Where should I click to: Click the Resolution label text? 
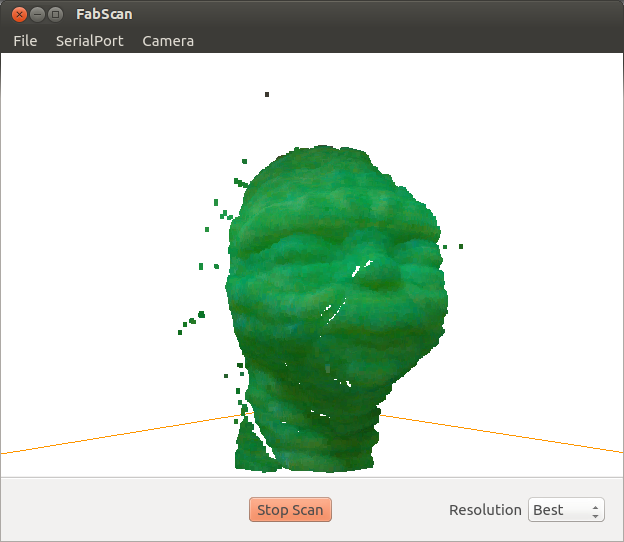[x=485, y=510]
